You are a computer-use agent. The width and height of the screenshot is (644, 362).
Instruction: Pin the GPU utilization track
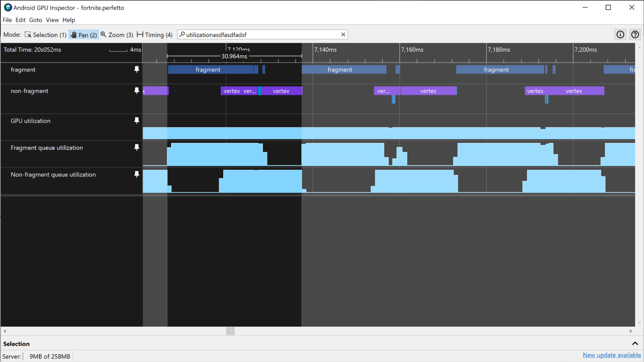136,120
